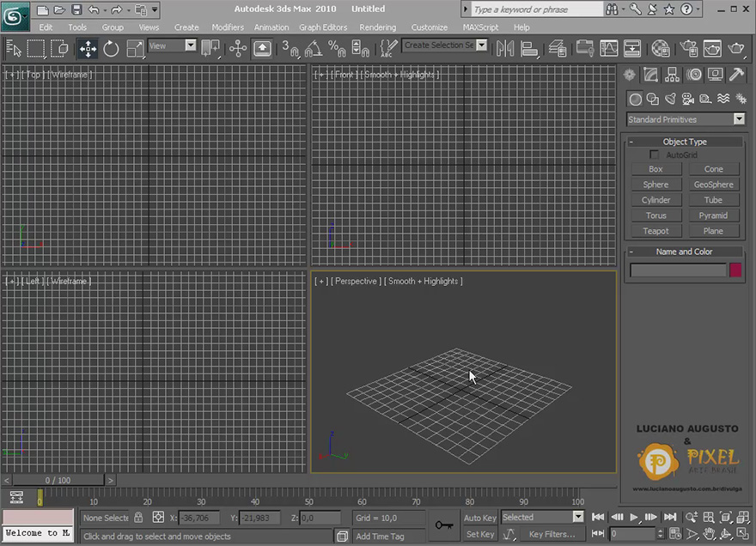This screenshot has width=756, height=546.
Task: Open Create Selection Set dropdown
Action: 481,45
